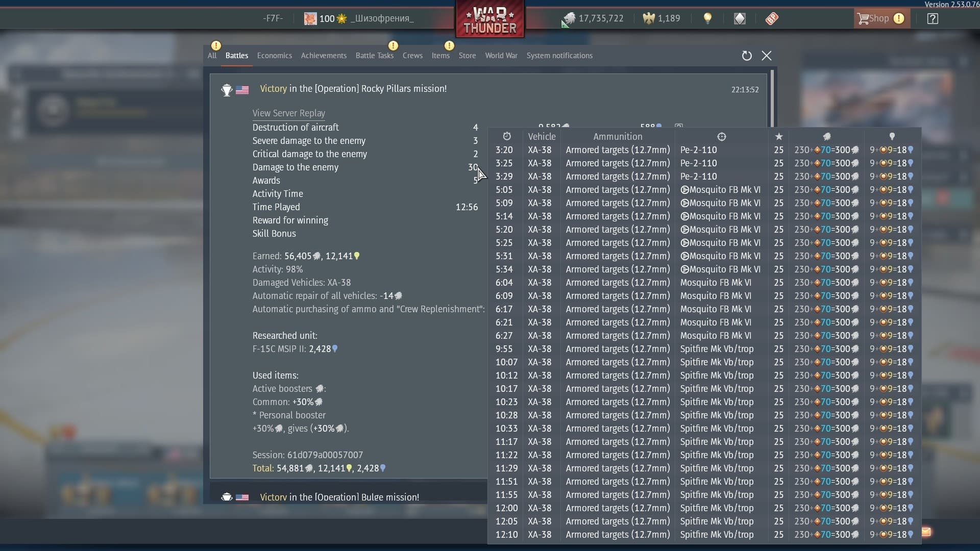Close the messages window with X
This screenshot has height=551, width=980.
click(767, 56)
